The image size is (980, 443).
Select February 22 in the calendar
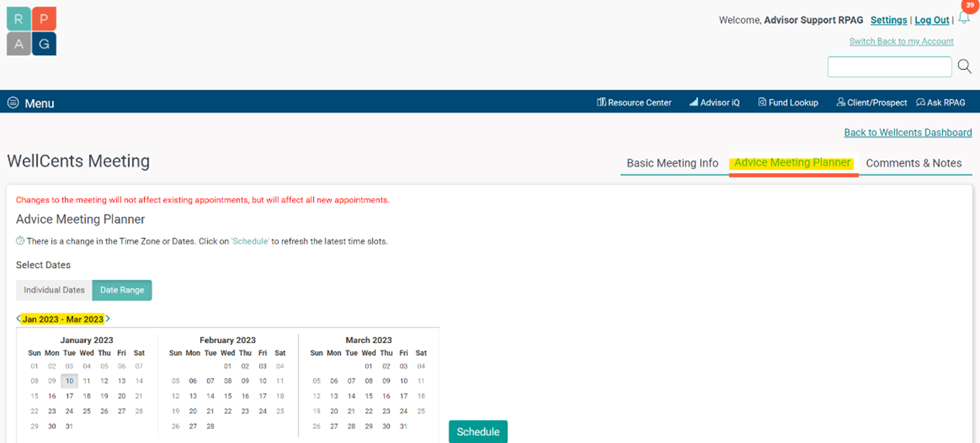[228, 411]
